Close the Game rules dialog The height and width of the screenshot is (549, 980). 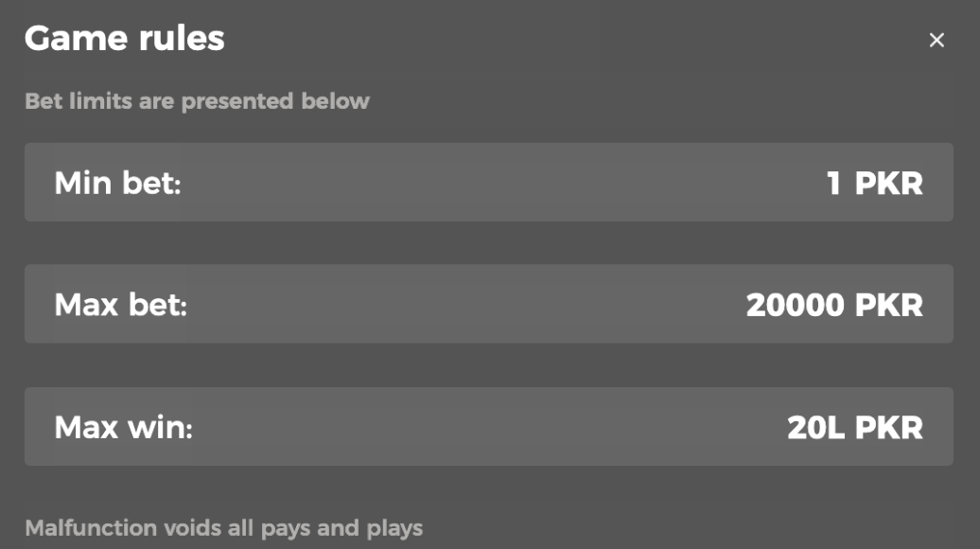click(936, 40)
